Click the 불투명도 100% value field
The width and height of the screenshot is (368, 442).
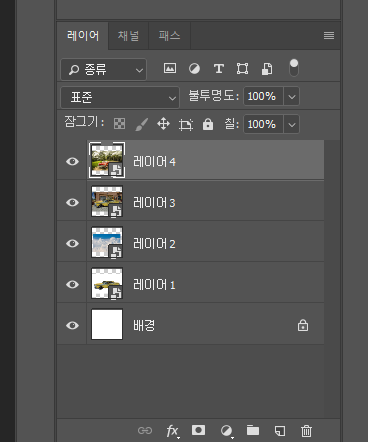(x=263, y=96)
